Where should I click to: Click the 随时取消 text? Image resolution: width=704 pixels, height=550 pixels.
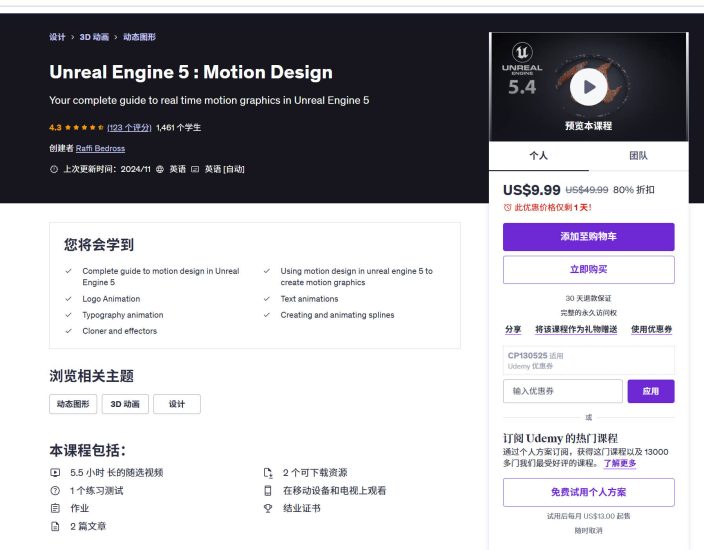(588, 531)
